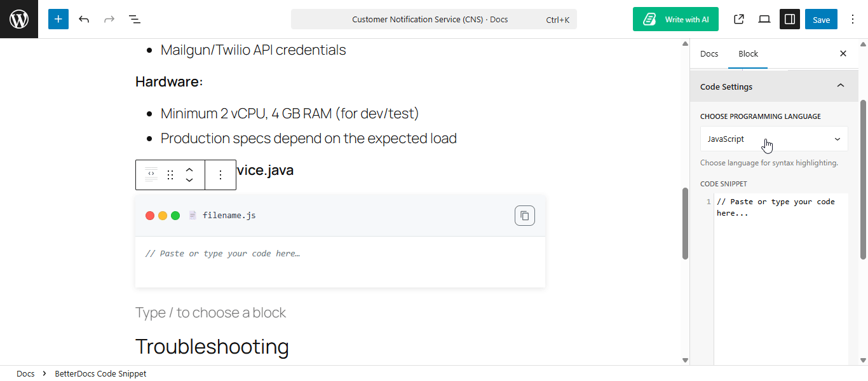This screenshot has width=868, height=381.
Task: Click 'Mailgun/Twilio API credentials' list item
Action: tap(253, 50)
